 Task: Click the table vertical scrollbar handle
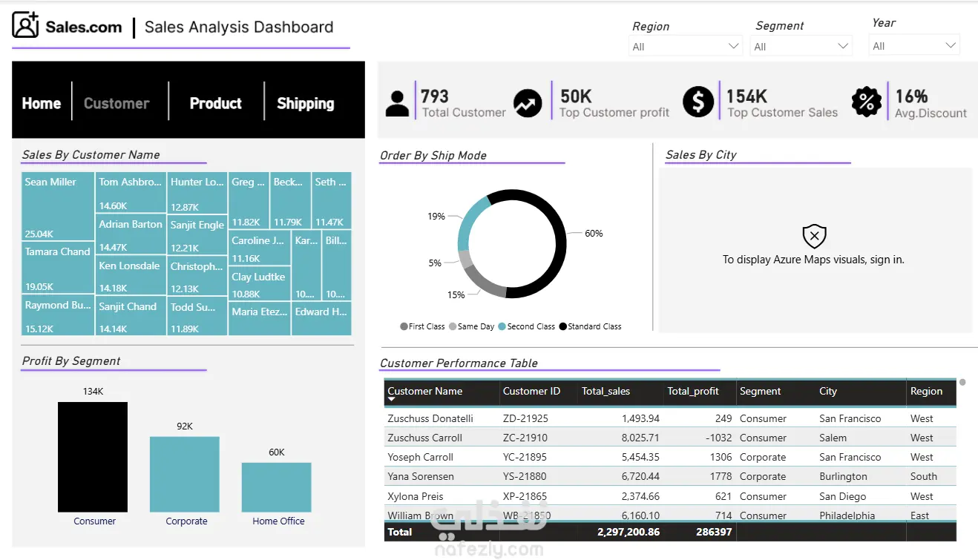pos(962,383)
